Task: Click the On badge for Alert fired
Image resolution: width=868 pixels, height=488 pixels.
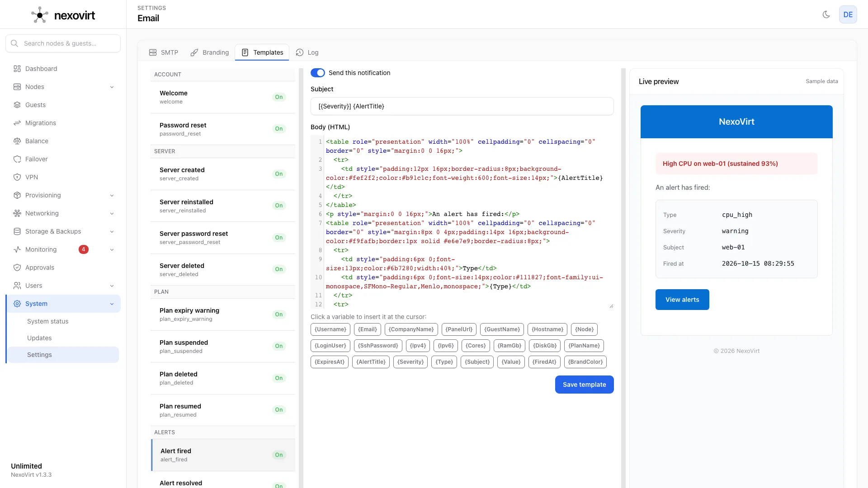Action: (279, 455)
